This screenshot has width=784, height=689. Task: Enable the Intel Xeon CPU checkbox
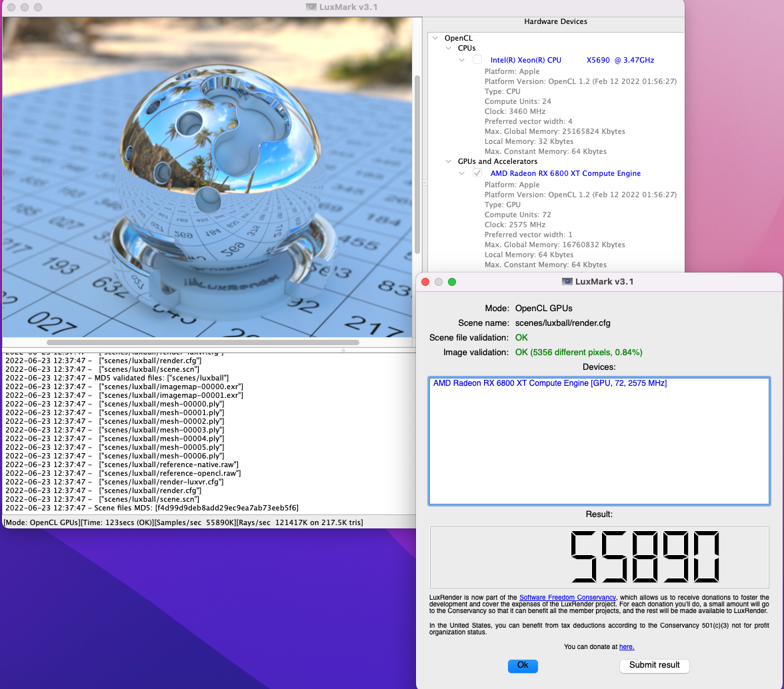(x=477, y=59)
